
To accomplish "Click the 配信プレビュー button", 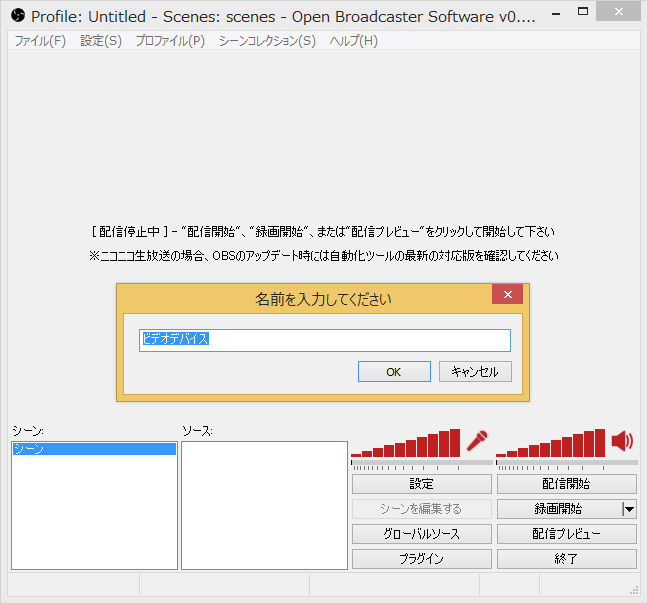I will pyautogui.click(x=567, y=534).
